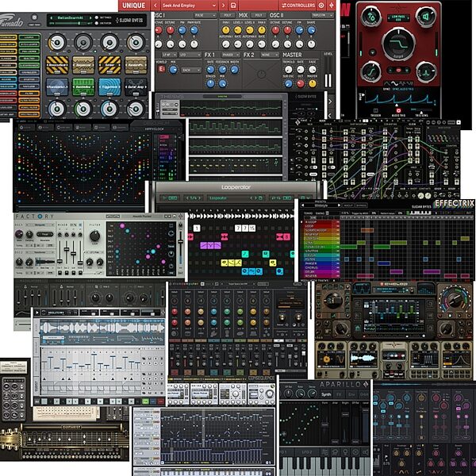Click the EFFECTRIX logo
The height and width of the screenshot is (476, 476).
point(455,203)
